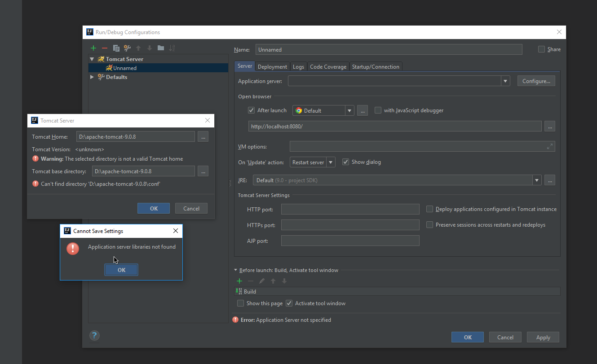The width and height of the screenshot is (597, 364).
Task: Open Application server dropdown
Action: point(506,81)
